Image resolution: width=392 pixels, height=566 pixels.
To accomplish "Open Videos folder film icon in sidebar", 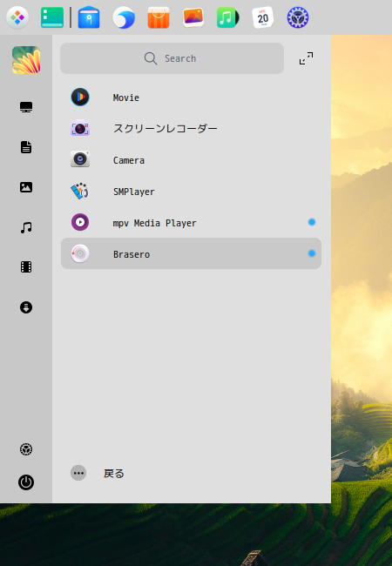I will (x=26, y=267).
